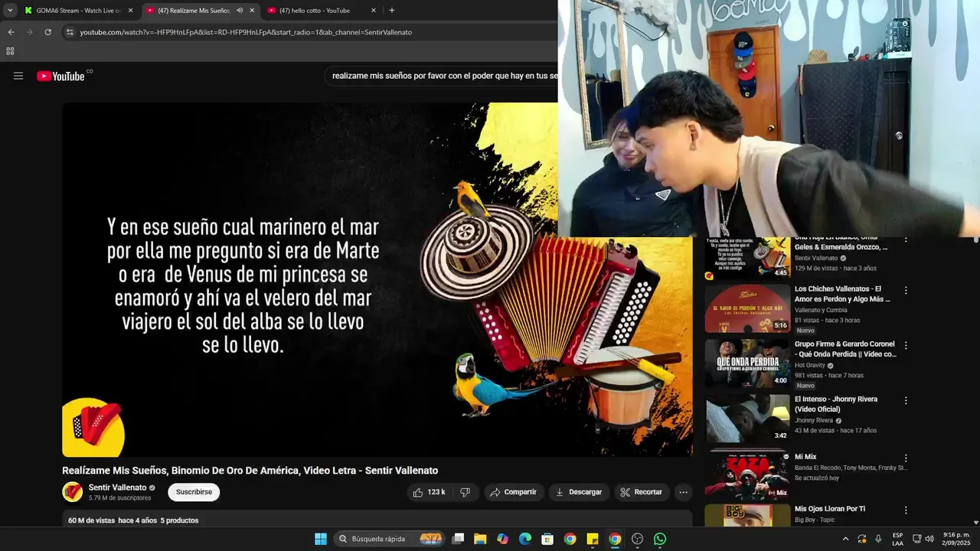Open options for Grupo Firme video
The height and width of the screenshot is (551, 980).
click(x=906, y=346)
